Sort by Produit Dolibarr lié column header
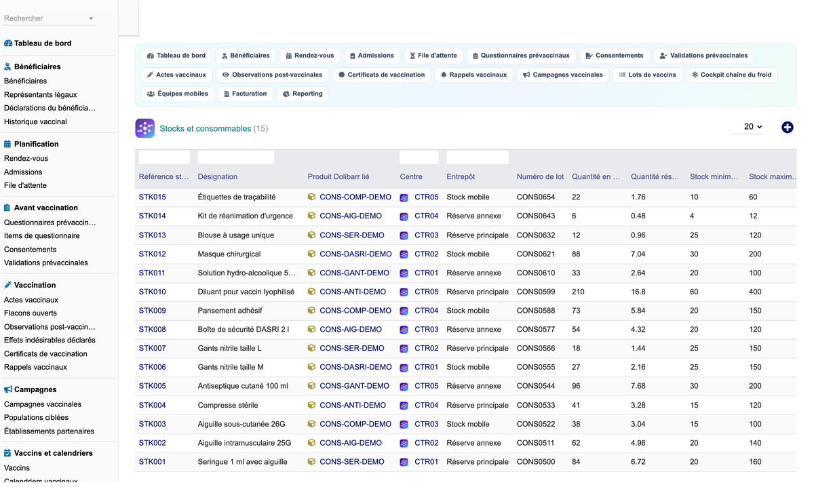 (338, 177)
